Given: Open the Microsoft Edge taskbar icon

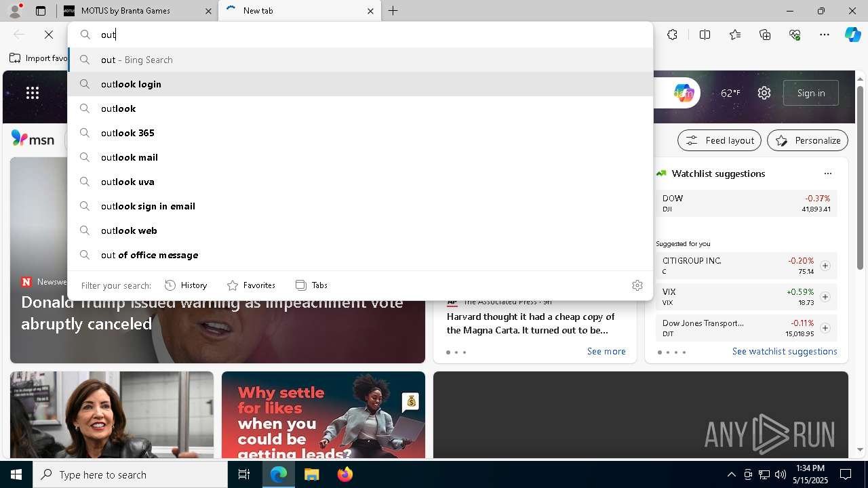Looking at the screenshot, I should 278,474.
